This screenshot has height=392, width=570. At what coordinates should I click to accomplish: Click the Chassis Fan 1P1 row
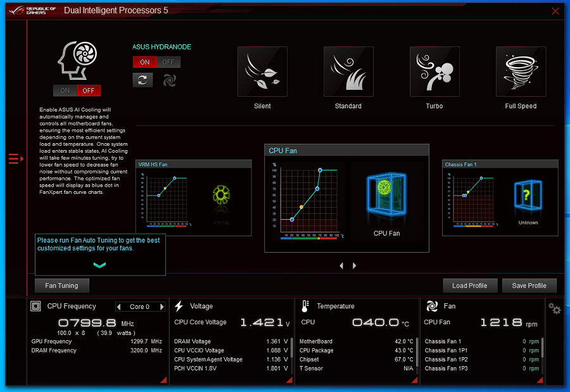[x=482, y=351]
